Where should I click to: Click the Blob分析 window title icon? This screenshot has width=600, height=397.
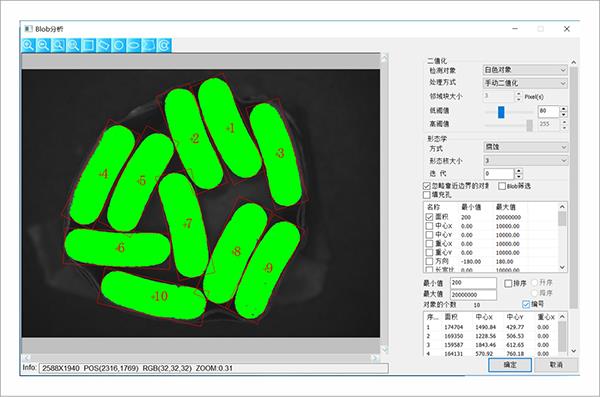click(x=28, y=29)
